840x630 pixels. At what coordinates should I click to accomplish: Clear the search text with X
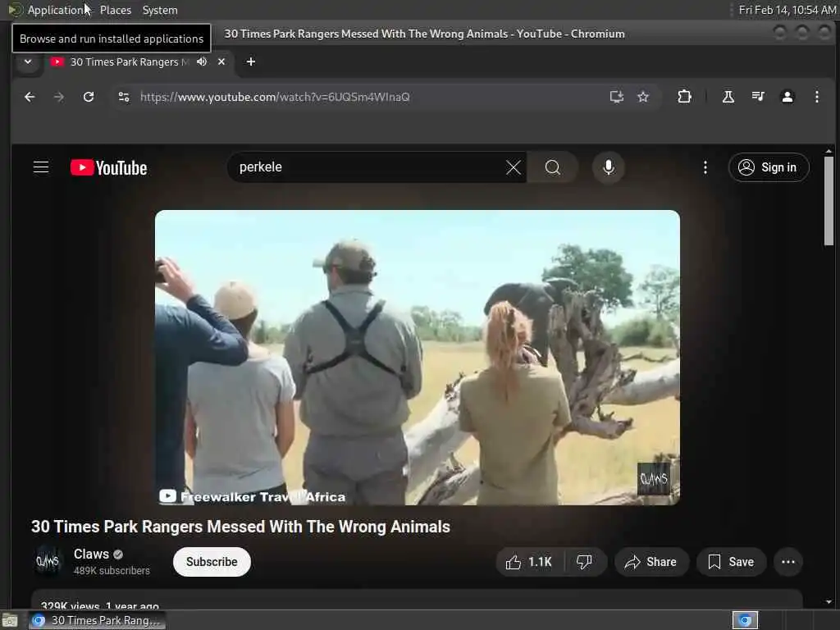coord(514,167)
